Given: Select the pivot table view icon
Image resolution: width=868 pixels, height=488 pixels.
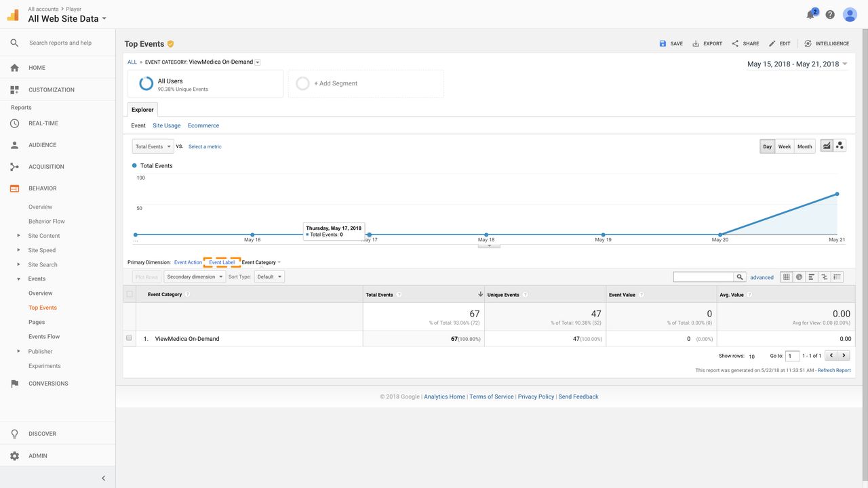Looking at the screenshot, I should [837, 277].
